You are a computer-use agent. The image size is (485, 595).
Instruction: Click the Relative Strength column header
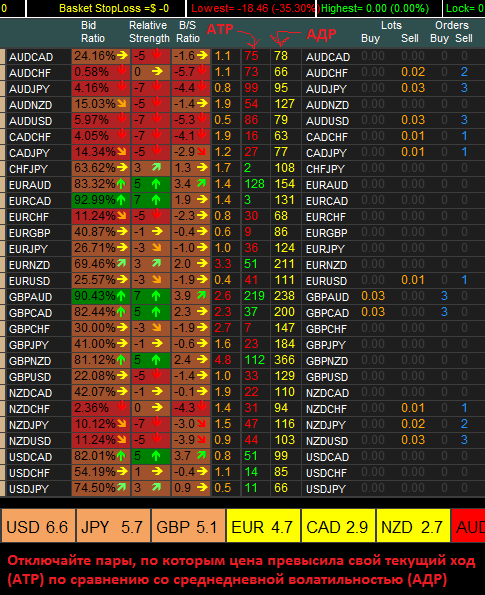coord(149,32)
